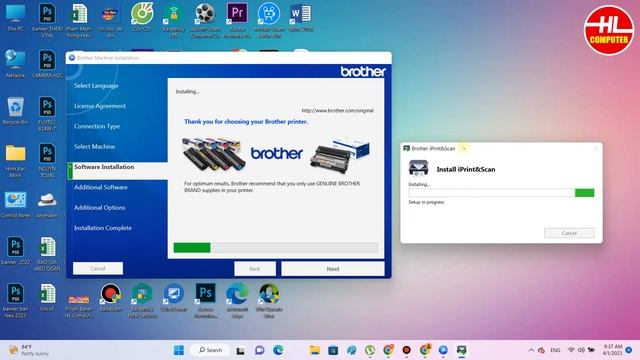This screenshot has width=640, height=360.
Task: Open the BAO GIA Excel file
Action: [47, 254]
